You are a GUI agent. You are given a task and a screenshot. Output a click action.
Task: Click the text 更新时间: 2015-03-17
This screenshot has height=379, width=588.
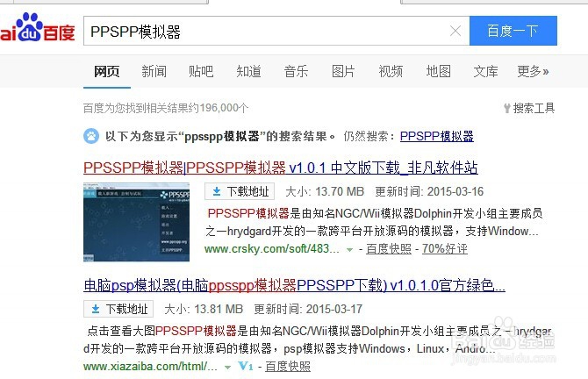pos(308,310)
